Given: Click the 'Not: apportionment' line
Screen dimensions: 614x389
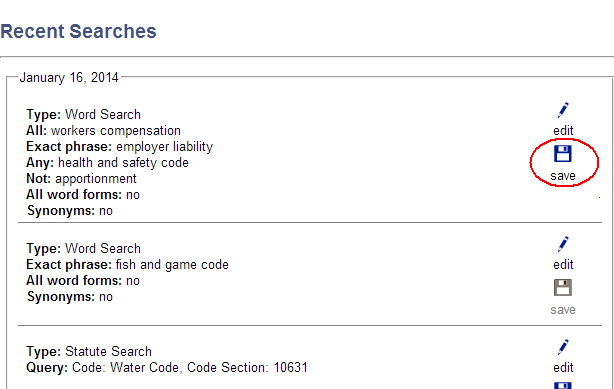Looking at the screenshot, I should [81, 179].
